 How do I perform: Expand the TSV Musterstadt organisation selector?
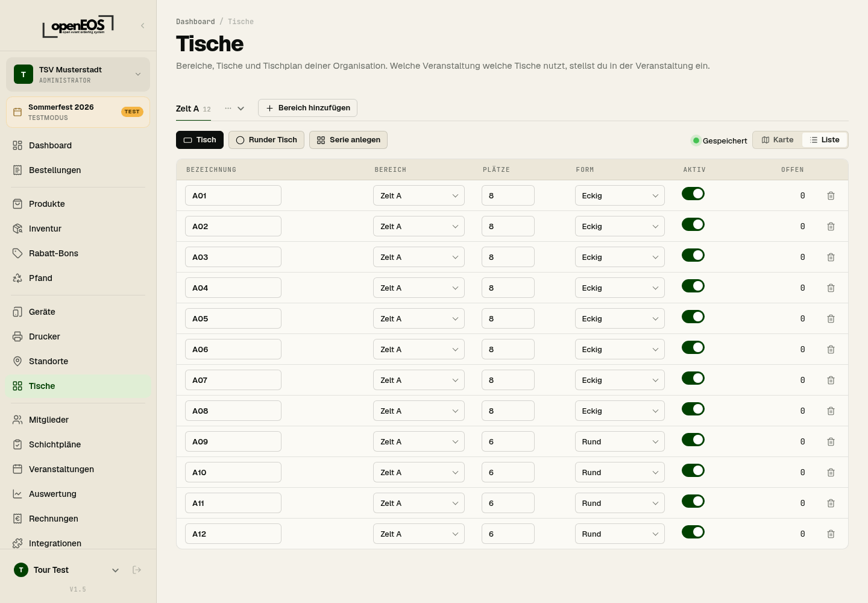[x=78, y=75]
